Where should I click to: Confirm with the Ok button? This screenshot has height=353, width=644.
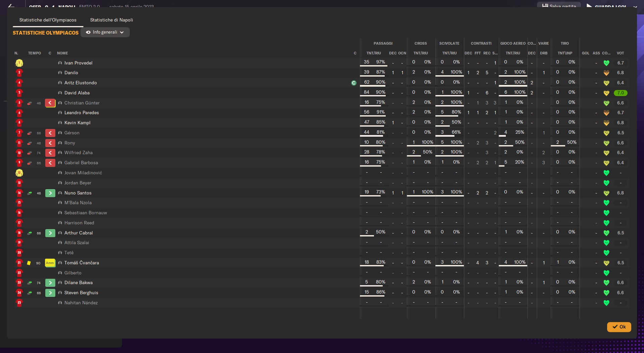[x=619, y=327]
